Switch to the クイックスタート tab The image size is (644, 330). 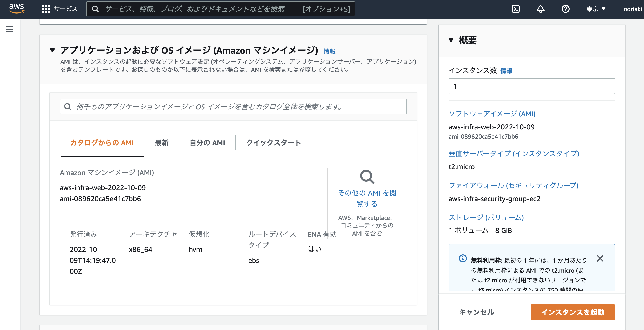tap(273, 143)
